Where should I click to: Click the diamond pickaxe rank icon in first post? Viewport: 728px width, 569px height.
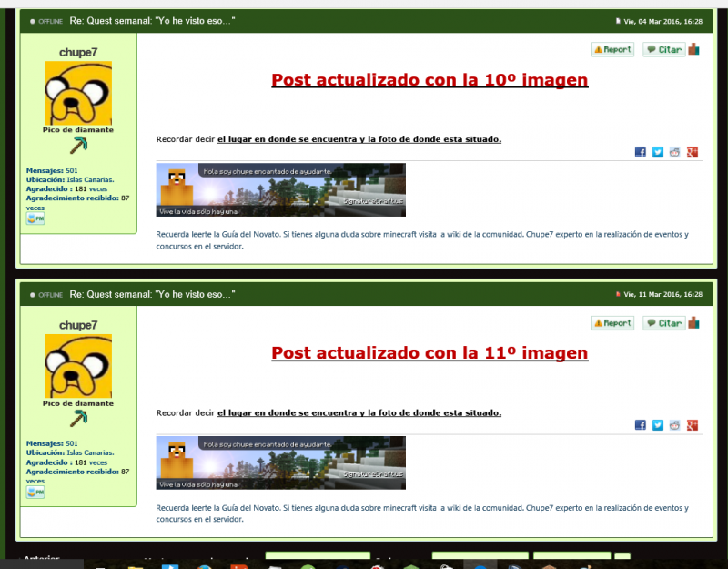[x=78, y=145]
